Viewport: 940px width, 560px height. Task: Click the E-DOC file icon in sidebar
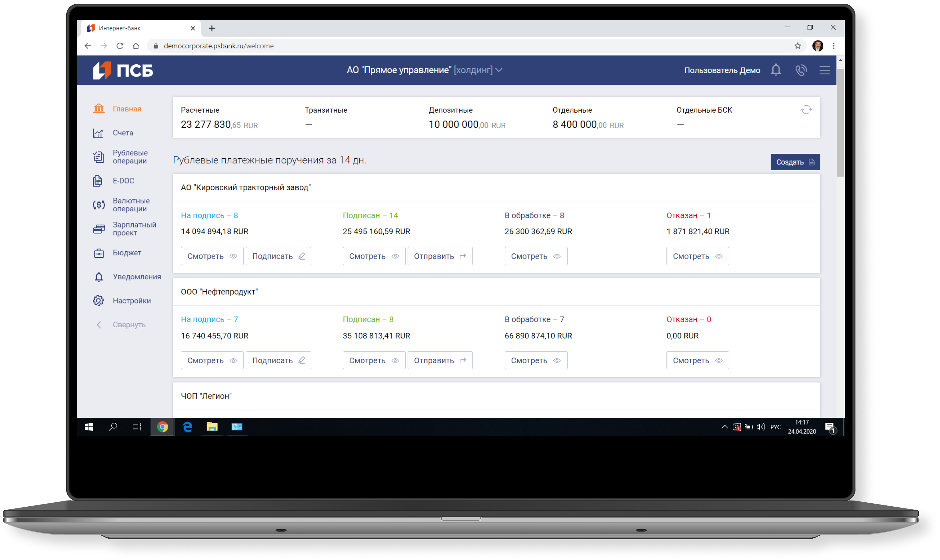tap(98, 181)
